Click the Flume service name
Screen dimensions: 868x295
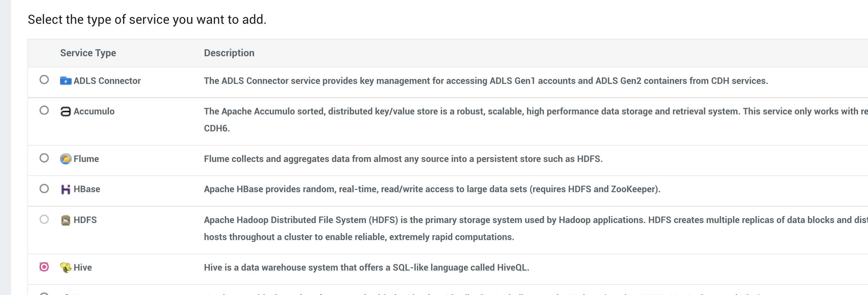click(x=86, y=159)
